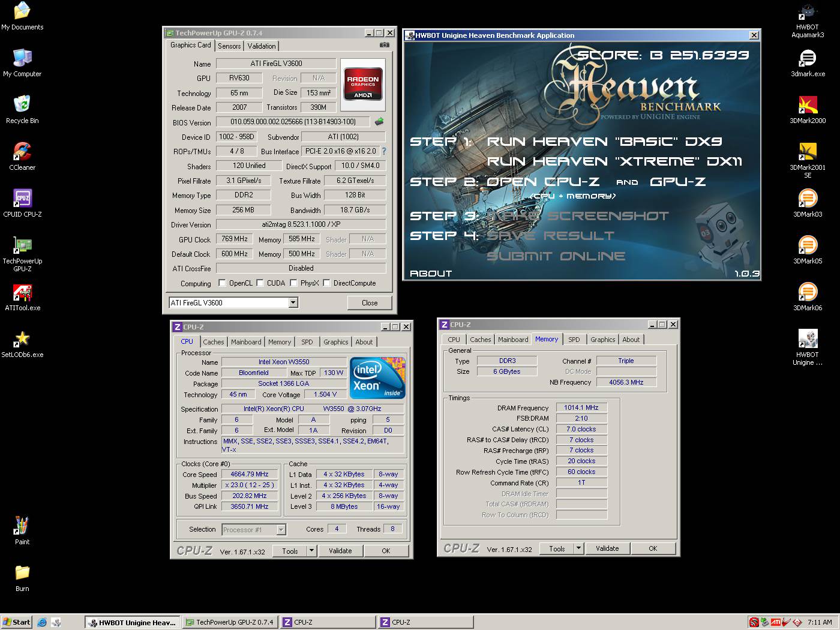The height and width of the screenshot is (630, 840).
Task: Click AMD Radeon Graphics logo in GPU-Z
Action: coord(363,84)
